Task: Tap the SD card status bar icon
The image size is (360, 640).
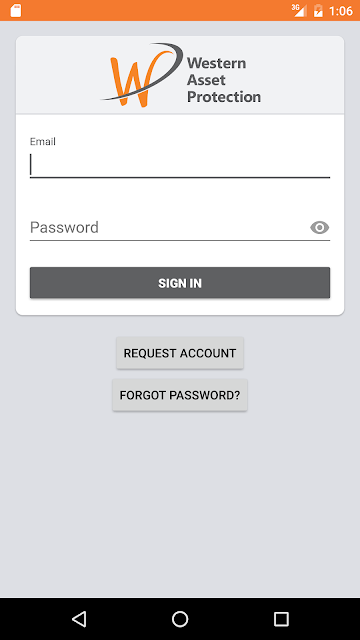Action: coord(16,11)
